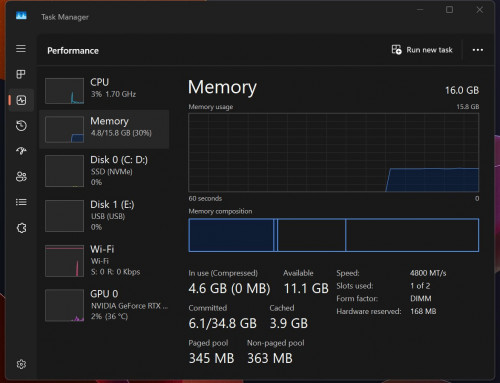Go to the Processes page icon
The height and width of the screenshot is (383, 500).
(21, 74)
